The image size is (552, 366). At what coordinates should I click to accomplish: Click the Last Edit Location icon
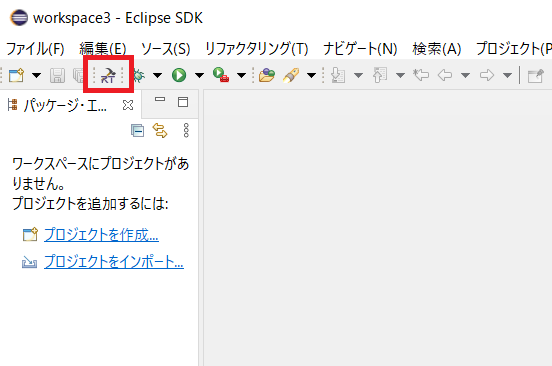coord(421,75)
